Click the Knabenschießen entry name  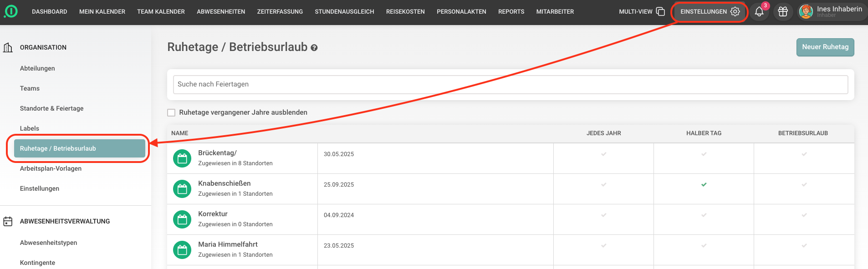click(225, 183)
